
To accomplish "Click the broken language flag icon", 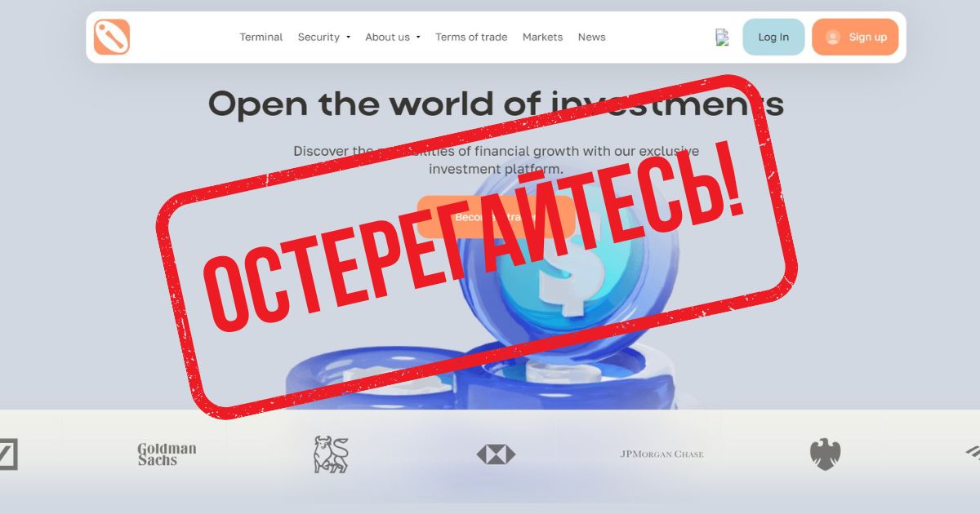I will point(722,37).
